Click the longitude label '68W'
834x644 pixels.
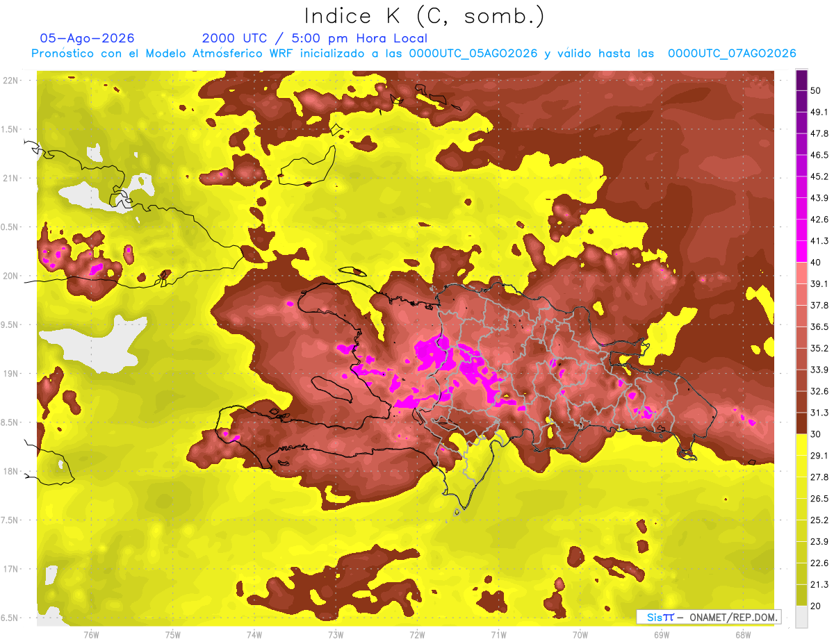click(742, 635)
